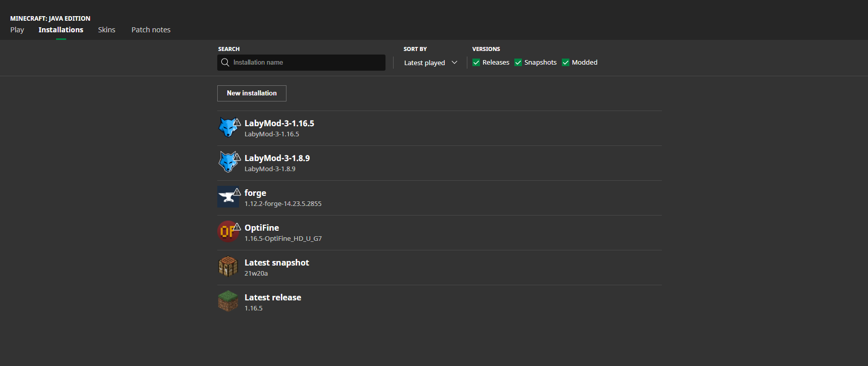Screen dimensions: 868x366
Task: Click the warning triangle on OptiFine installation
Action: pyautogui.click(x=237, y=227)
